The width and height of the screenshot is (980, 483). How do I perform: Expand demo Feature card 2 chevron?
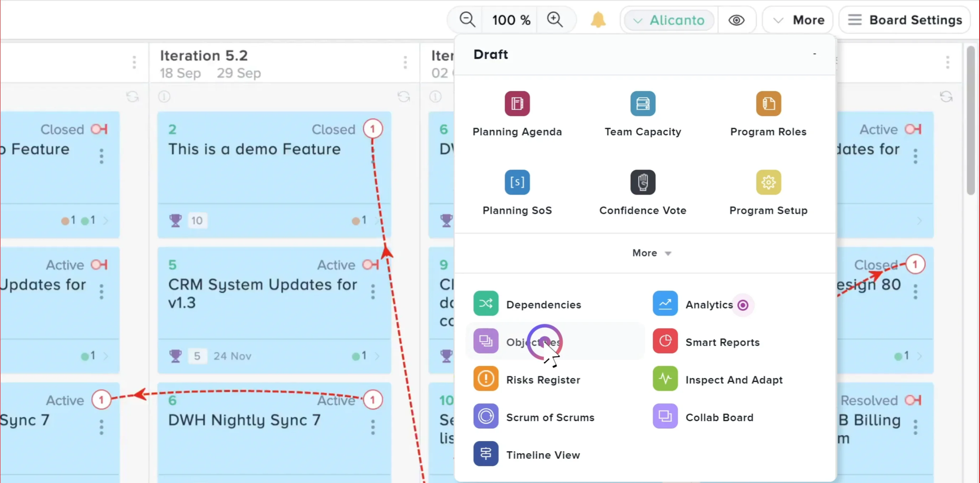377,220
